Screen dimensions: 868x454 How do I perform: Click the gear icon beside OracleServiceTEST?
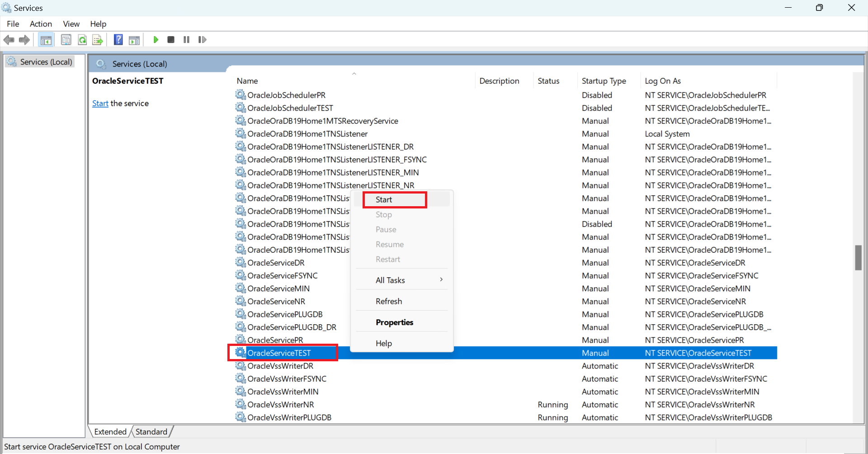[241, 353]
